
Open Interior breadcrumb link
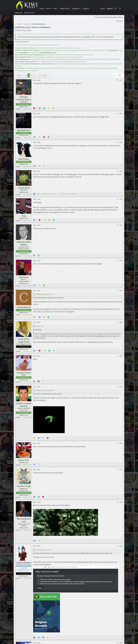27,24
